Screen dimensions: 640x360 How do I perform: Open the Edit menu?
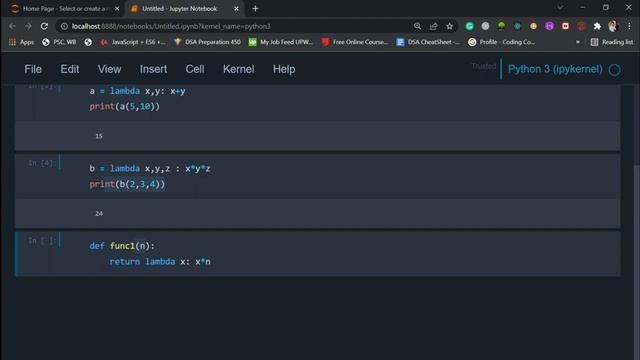(x=70, y=69)
